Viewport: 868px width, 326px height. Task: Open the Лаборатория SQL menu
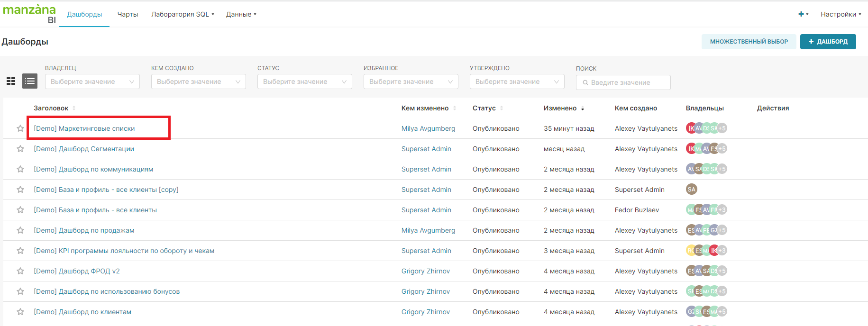click(183, 14)
